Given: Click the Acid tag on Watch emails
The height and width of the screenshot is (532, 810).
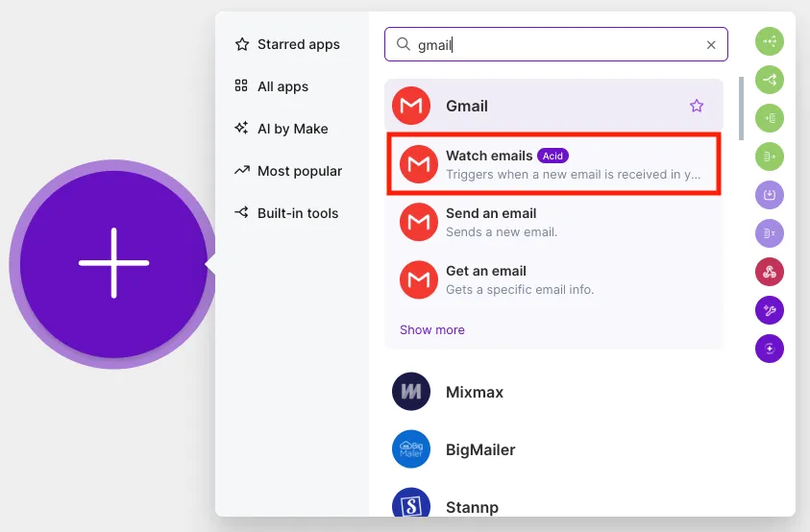Looking at the screenshot, I should tap(552, 156).
